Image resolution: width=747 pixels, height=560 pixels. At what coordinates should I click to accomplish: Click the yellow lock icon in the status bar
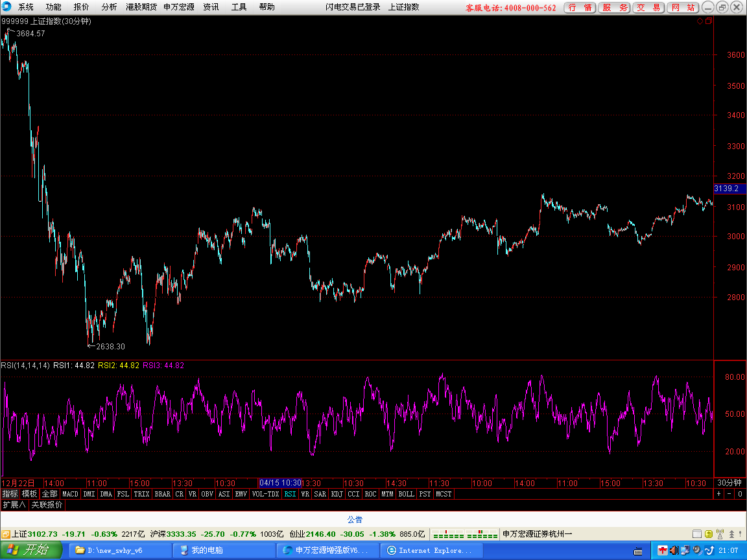(x=708, y=534)
